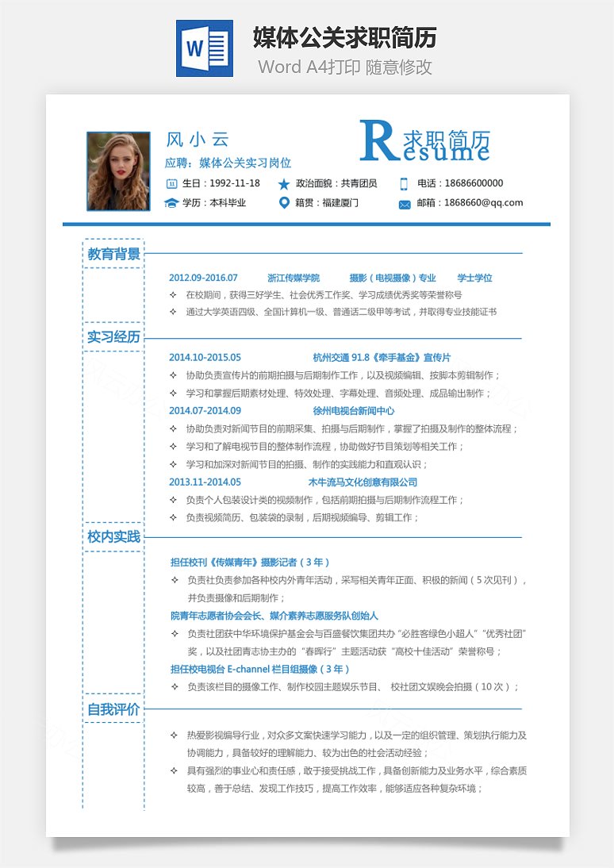Click the date range 2014.10-2015.05
The image size is (614, 868).
click(205, 358)
